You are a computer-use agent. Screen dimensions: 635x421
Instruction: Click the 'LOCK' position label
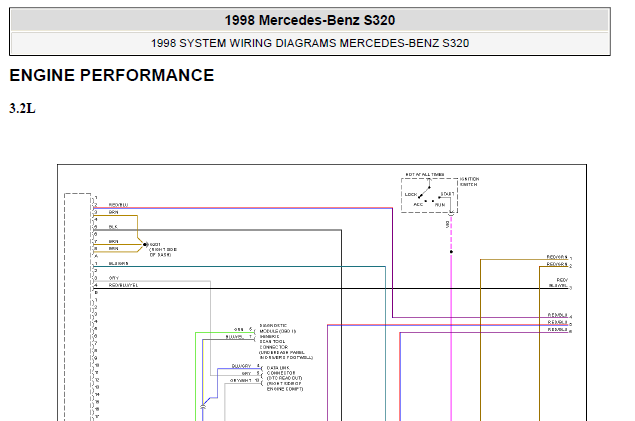pyautogui.click(x=410, y=195)
